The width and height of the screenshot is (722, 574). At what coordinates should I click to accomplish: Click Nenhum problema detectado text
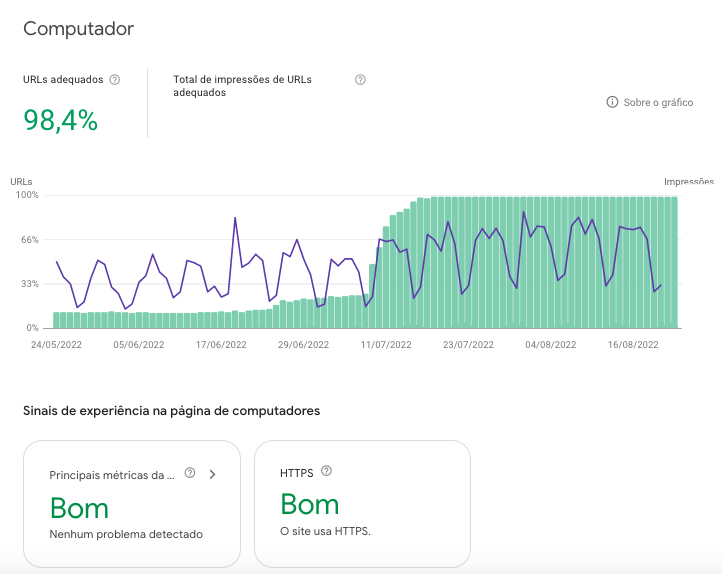point(125,534)
